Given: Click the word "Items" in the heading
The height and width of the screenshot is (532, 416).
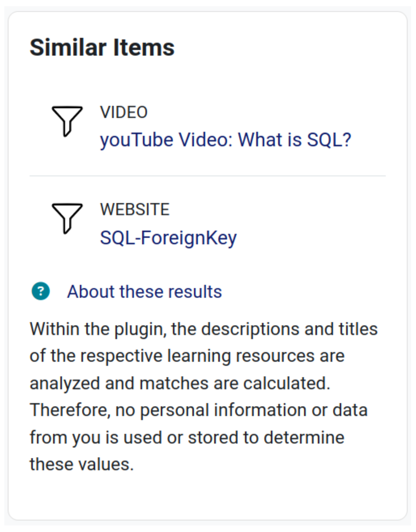Looking at the screenshot, I should coord(144,47).
